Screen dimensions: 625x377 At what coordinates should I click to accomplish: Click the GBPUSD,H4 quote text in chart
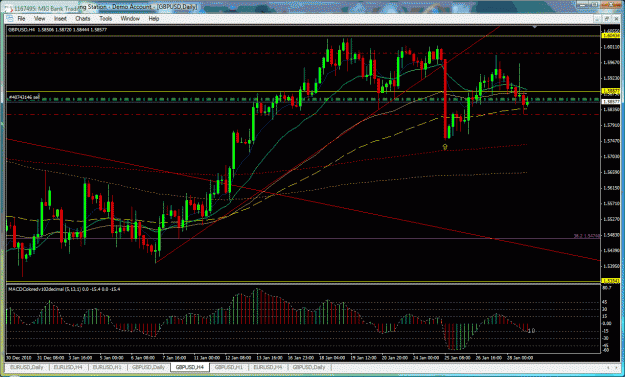click(x=57, y=29)
